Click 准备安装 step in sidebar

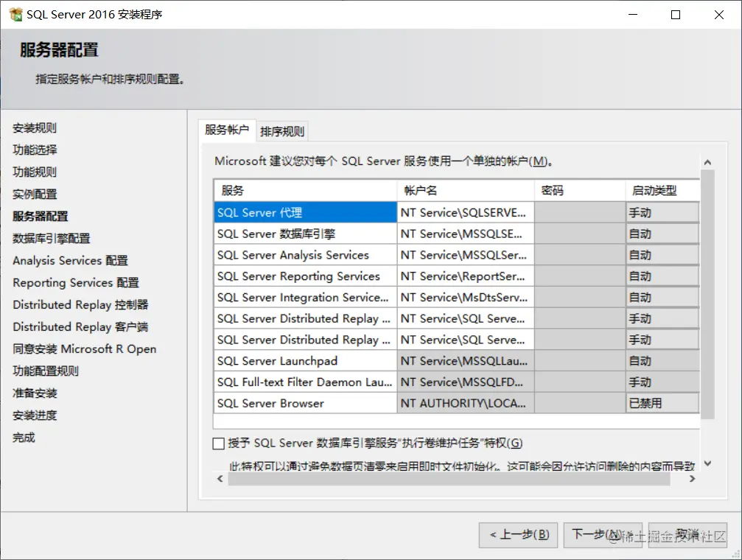tap(35, 393)
